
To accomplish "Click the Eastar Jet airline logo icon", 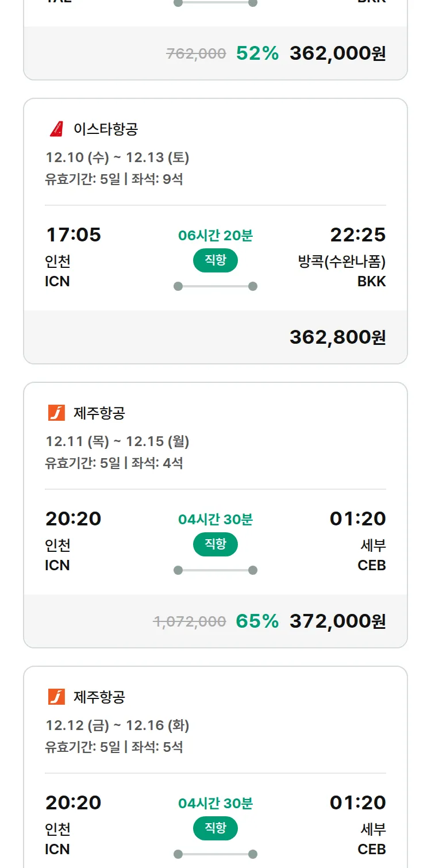I will click(x=56, y=129).
